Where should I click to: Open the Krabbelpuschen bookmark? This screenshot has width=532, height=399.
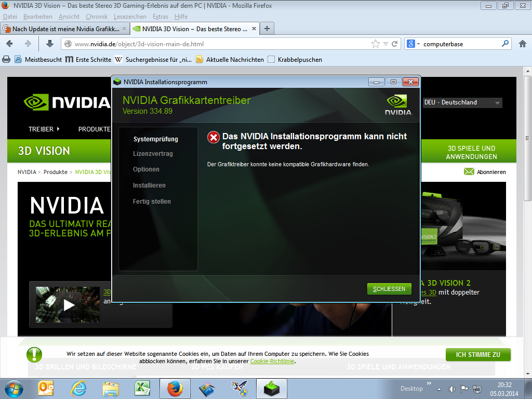pos(295,59)
